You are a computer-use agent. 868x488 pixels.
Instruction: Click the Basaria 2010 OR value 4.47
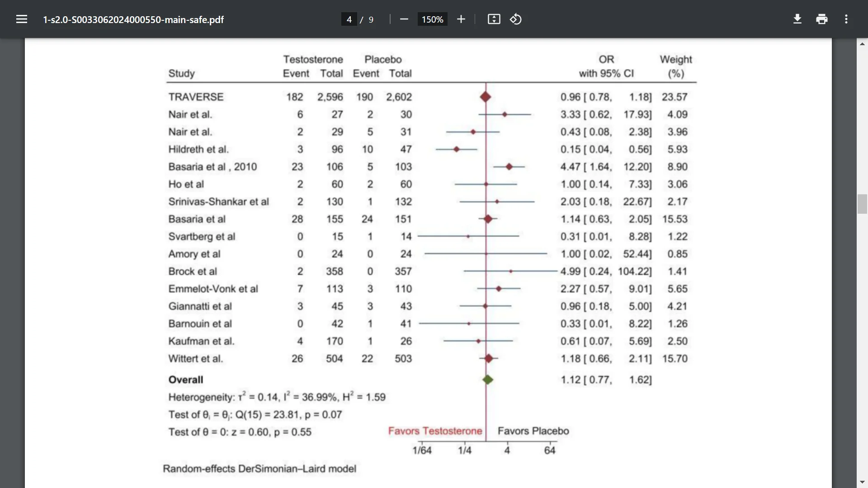[x=571, y=167]
